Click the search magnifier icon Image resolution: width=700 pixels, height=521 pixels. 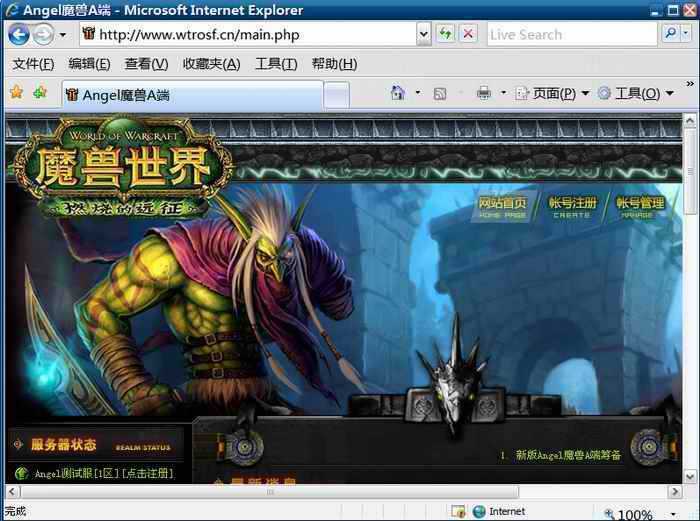click(671, 34)
